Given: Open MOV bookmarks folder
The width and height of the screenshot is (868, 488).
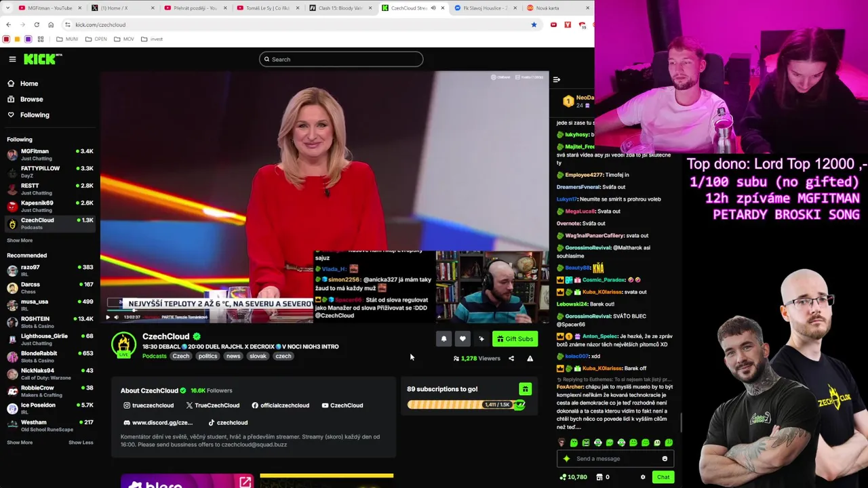Looking at the screenshot, I should tap(123, 39).
